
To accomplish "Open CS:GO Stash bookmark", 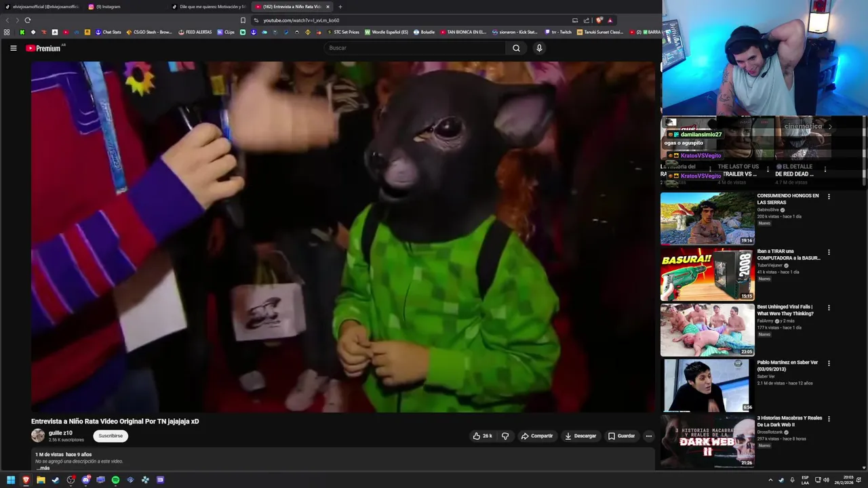I will (x=149, y=32).
